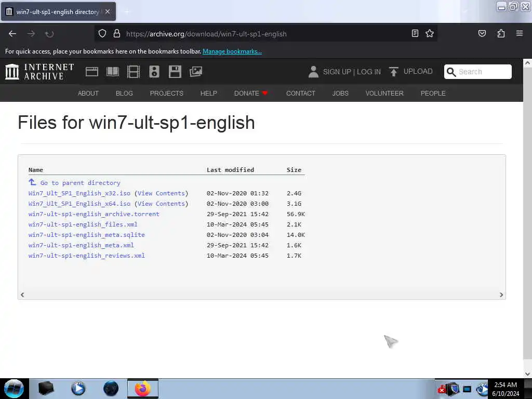532x399 pixels.
Task: Click the browser forward arrow
Action: coord(31,34)
